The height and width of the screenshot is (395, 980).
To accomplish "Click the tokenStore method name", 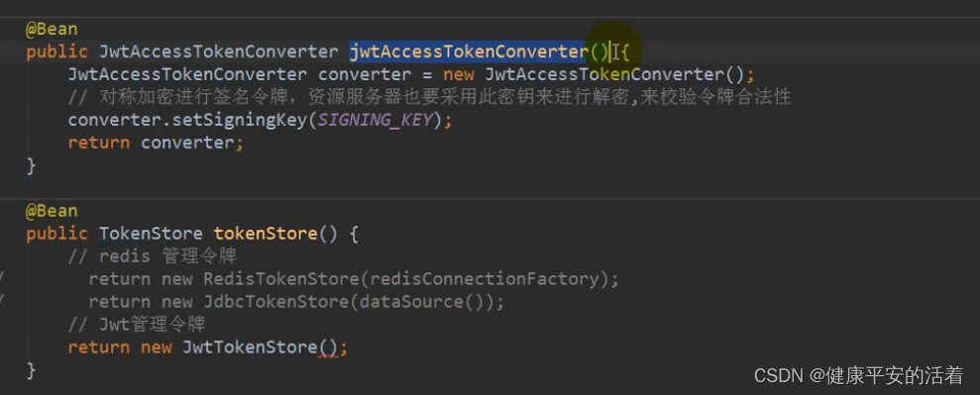I will click(266, 234).
